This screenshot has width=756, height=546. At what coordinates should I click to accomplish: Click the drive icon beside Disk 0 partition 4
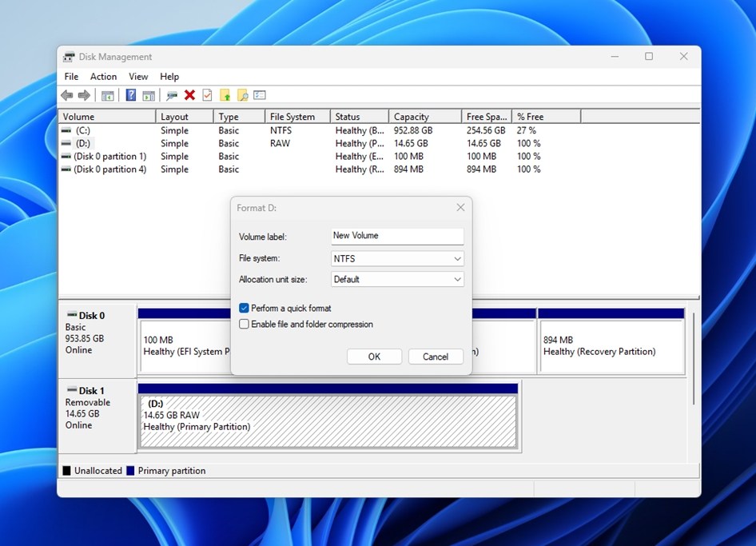coord(66,169)
